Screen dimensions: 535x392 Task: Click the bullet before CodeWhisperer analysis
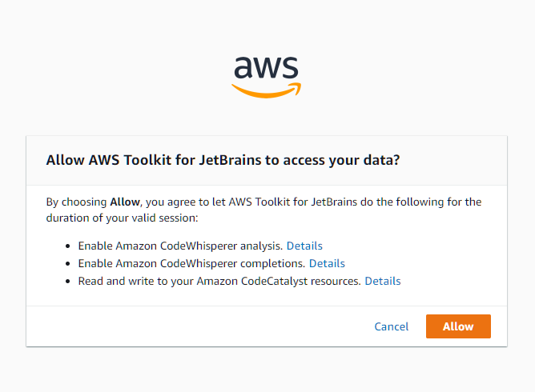click(x=69, y=246)
